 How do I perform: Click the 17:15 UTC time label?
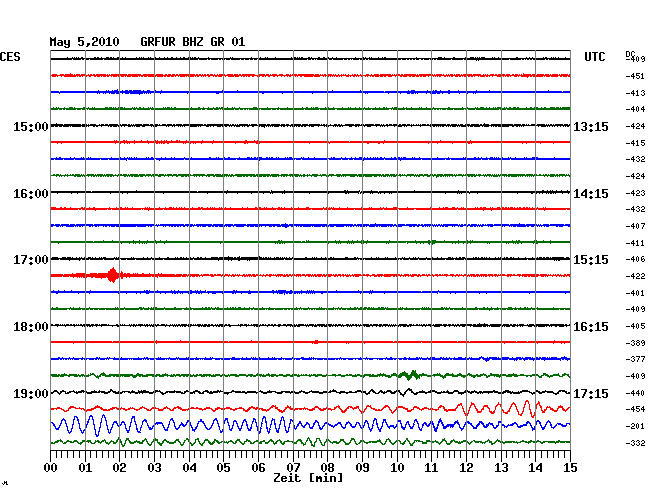click(591, 393)
